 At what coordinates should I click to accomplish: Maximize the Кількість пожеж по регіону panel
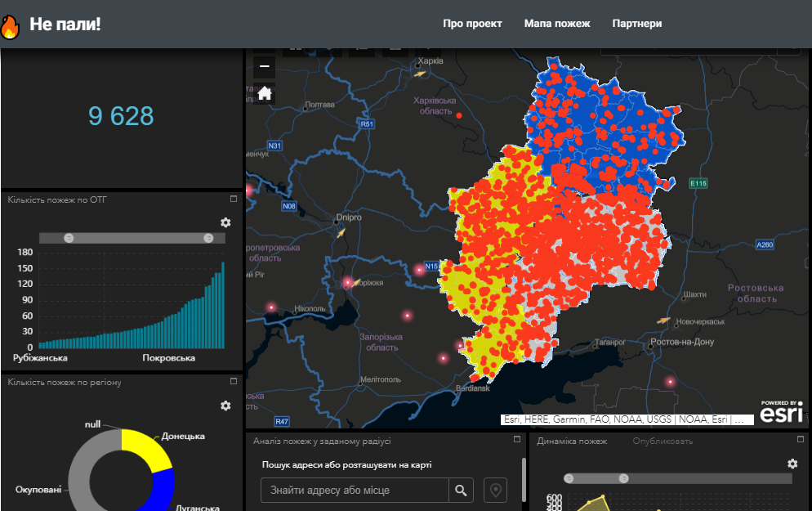coord(233,382)
